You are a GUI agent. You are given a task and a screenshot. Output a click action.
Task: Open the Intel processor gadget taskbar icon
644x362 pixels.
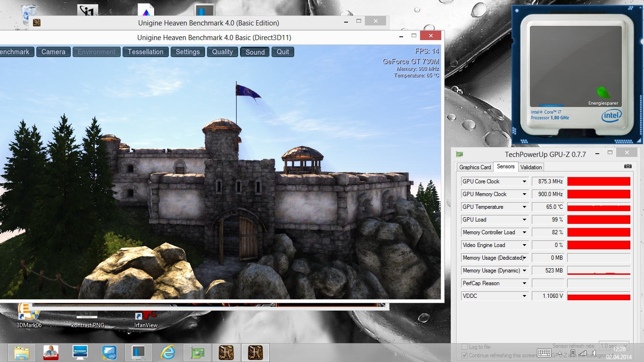coord(139,353)
